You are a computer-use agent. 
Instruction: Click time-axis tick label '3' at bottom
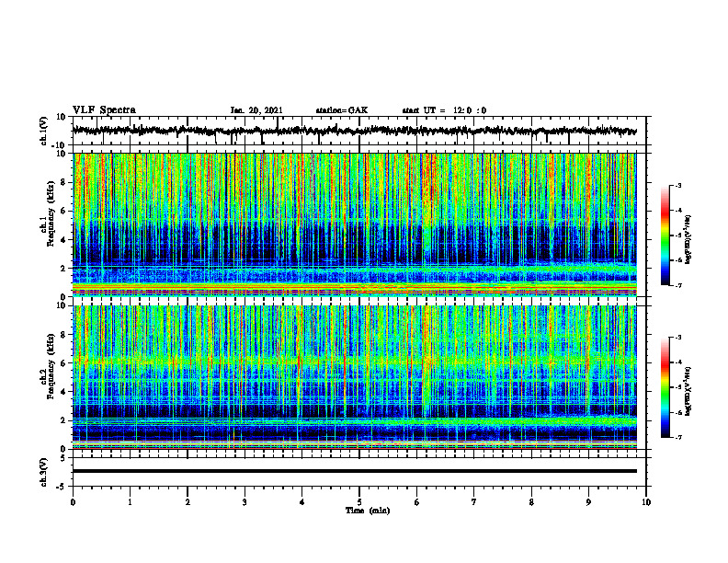pos(245,502)
